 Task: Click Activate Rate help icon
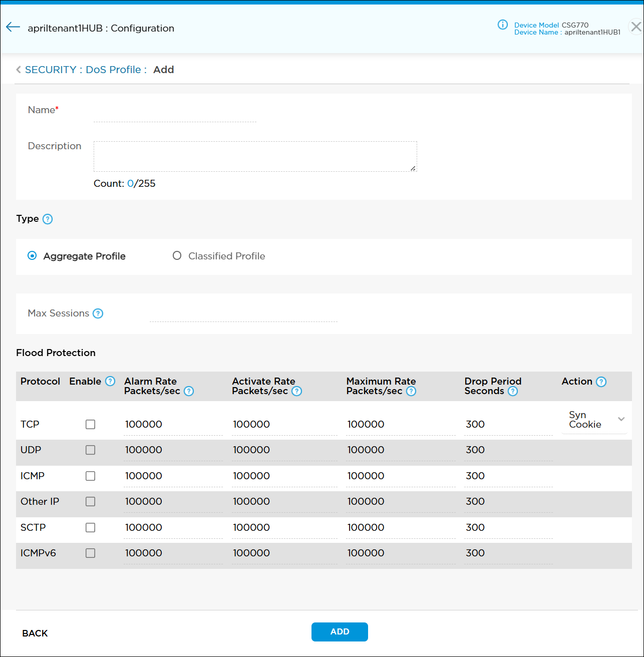(297, 392)
